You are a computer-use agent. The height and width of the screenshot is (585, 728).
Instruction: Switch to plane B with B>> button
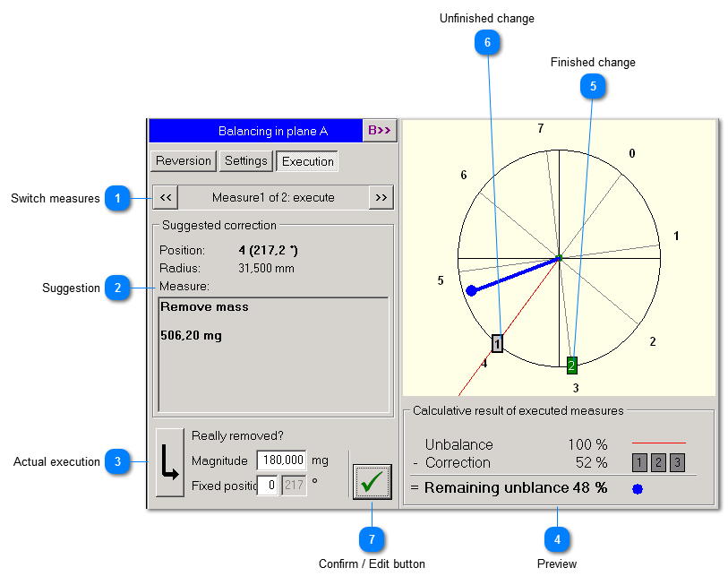379,131
